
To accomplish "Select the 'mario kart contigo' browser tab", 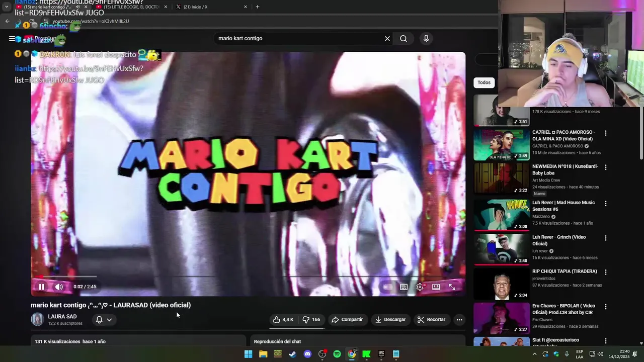I will pos(51,7).
